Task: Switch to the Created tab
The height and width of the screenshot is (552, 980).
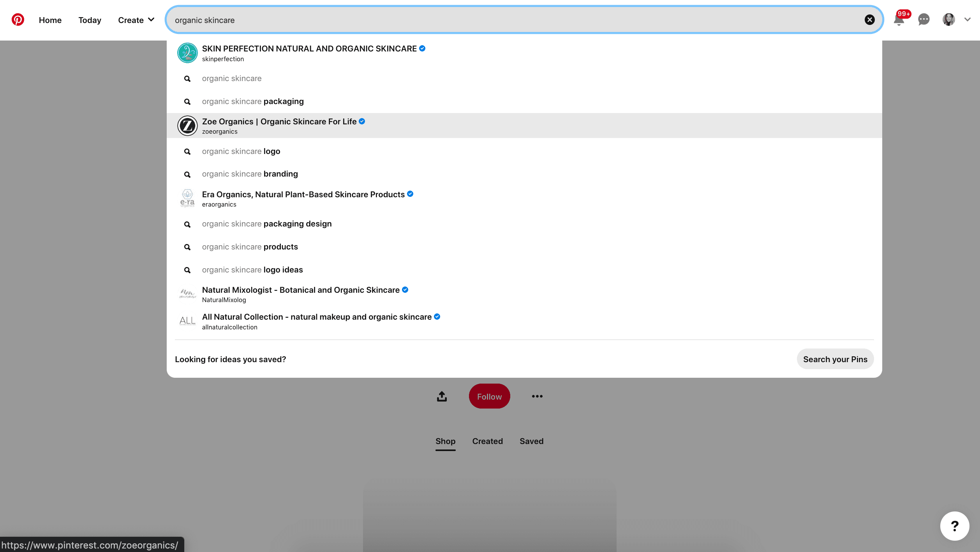Action: click(x=487, y=441)
